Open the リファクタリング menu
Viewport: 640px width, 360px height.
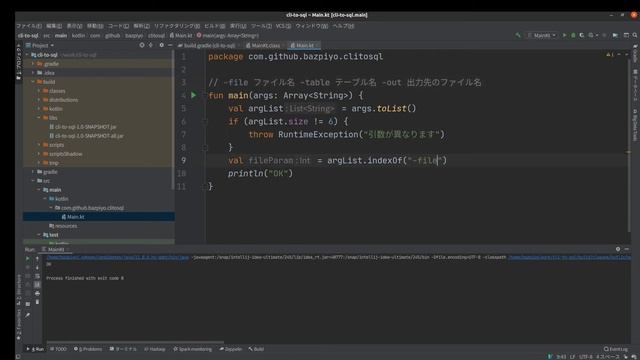(176, 26)
